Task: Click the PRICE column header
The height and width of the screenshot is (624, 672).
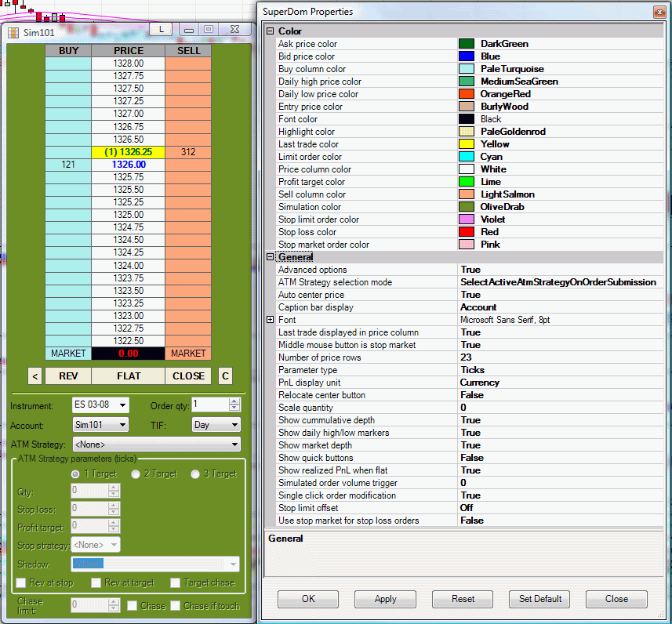Action: pos(128,51)
